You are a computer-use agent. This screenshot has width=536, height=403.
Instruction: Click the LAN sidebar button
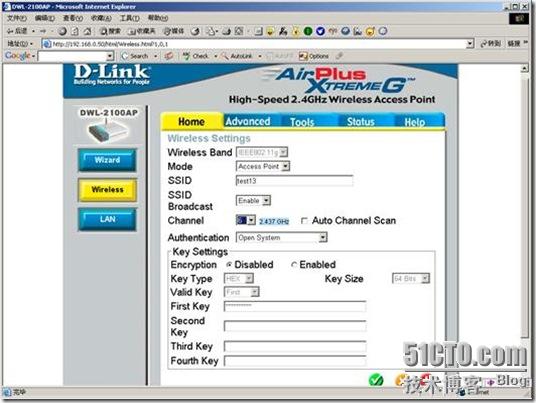click(107, 219)
